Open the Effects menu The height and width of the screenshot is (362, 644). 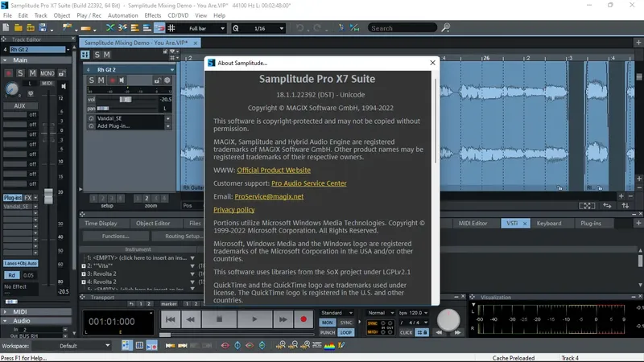[x=153, y=15]
